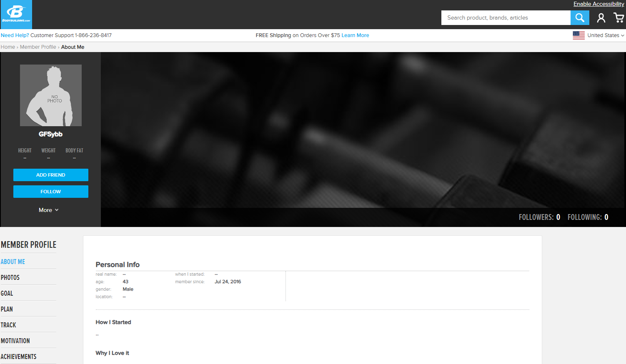Click the Followers: 0 counter
The image size is (626, 364).
point(539,217)
